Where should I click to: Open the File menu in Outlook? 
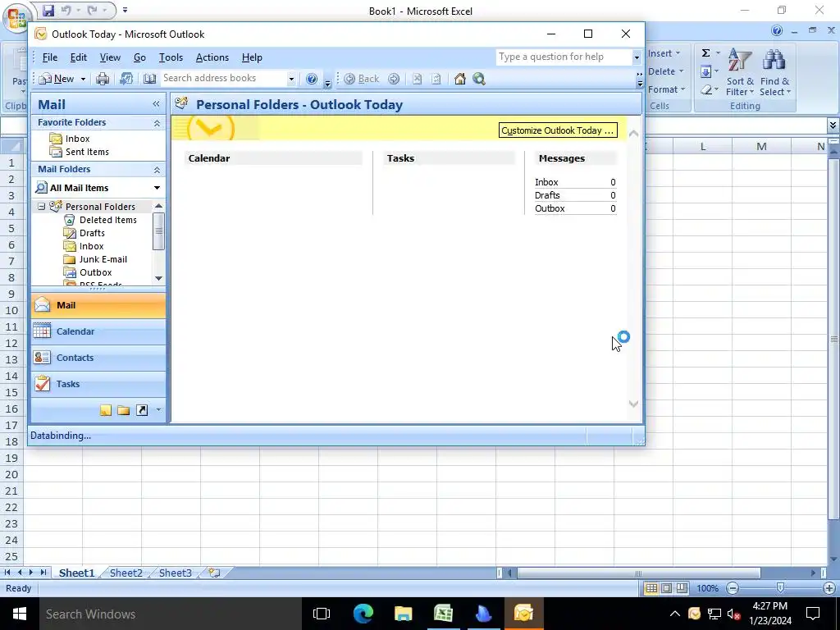[50, 57]
